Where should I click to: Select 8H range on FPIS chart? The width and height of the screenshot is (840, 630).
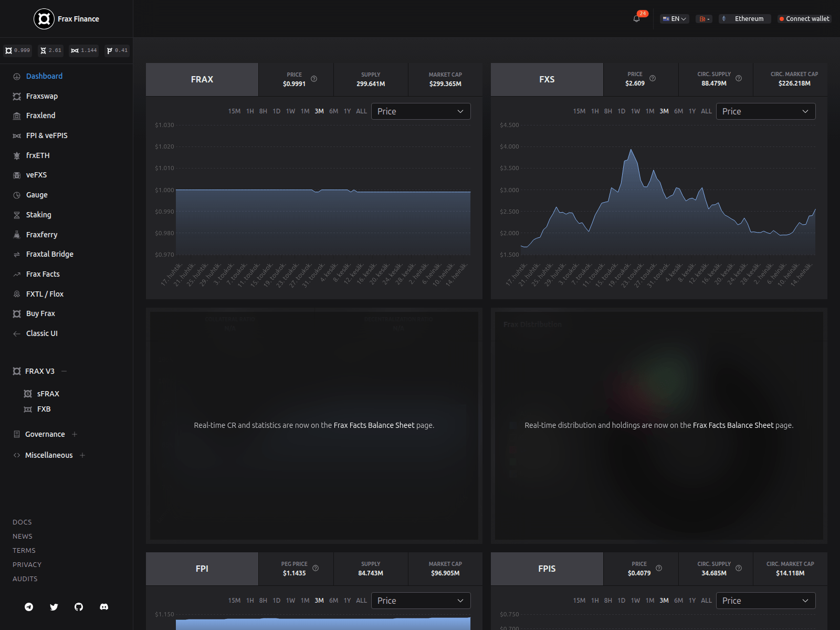pyautogui.click(x=608, y=601)
